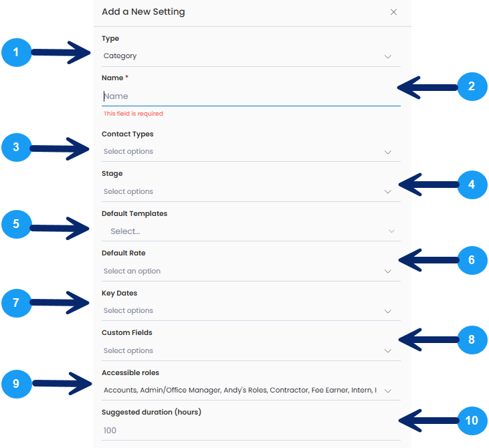Choose a Default Rate option

point(251,271)
